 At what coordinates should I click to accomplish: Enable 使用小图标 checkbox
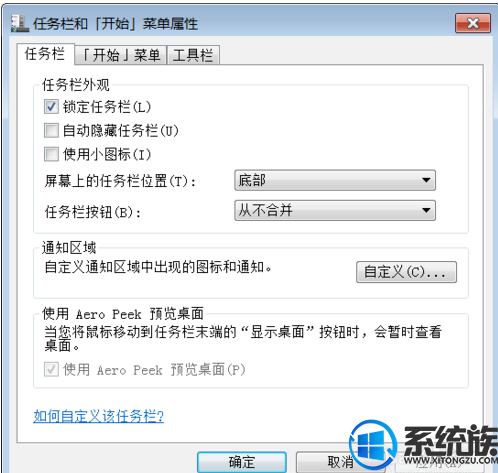(x=51, y=154)
